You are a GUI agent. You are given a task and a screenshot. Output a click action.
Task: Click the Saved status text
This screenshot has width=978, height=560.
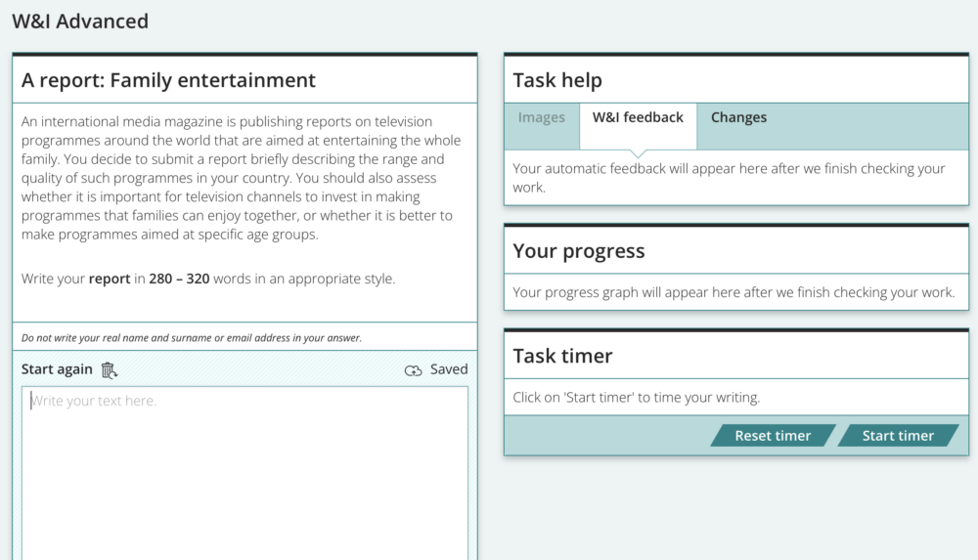tap(449, 369)
